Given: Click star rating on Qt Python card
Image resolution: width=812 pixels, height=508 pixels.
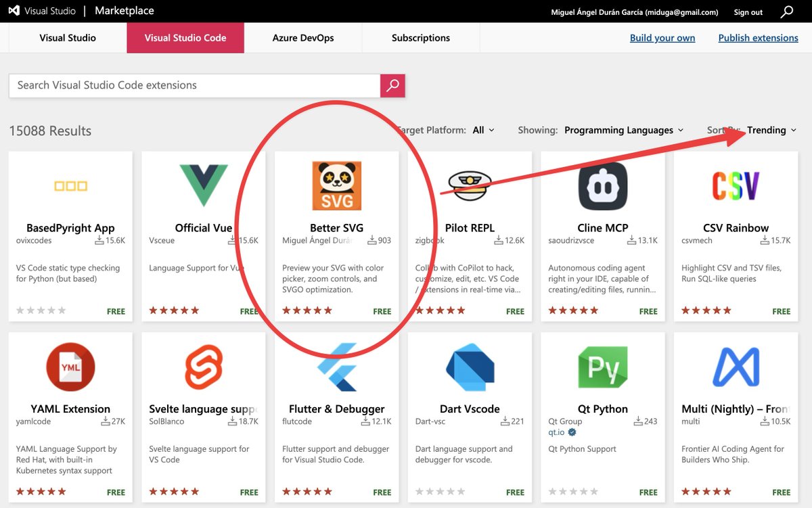Looking at the screenshot, I should point(573,492).
